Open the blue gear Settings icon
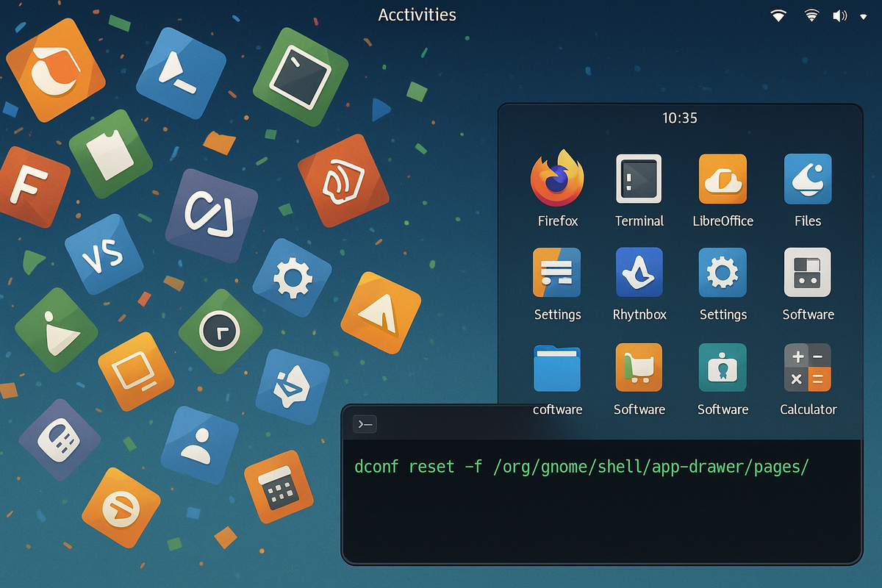 point(723,272)
